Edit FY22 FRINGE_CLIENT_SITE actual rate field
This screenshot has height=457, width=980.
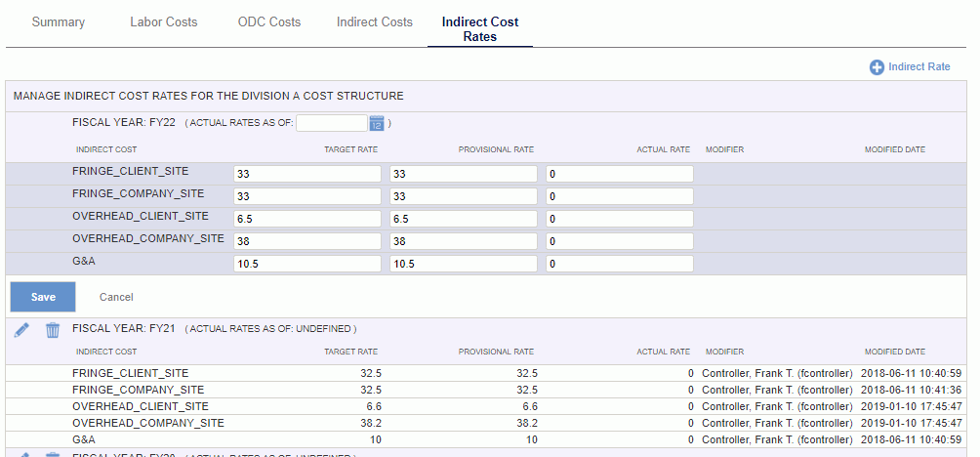620,174
